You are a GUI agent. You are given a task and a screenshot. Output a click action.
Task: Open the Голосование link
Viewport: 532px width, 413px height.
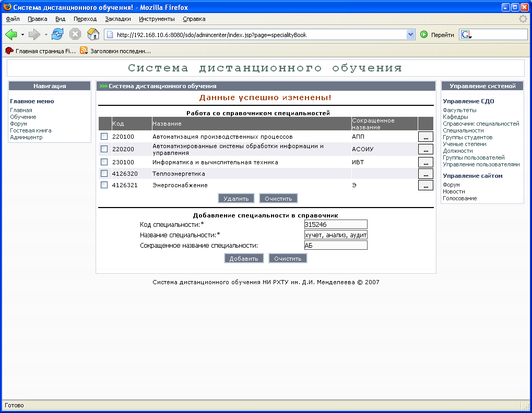[460, 198]
